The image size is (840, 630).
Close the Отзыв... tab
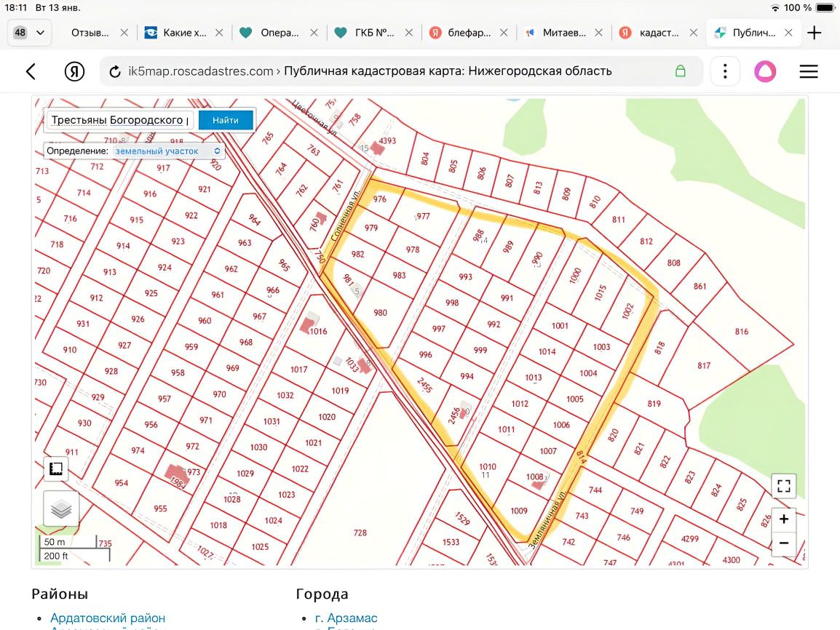pyautogui.click(x=124, y=33)
